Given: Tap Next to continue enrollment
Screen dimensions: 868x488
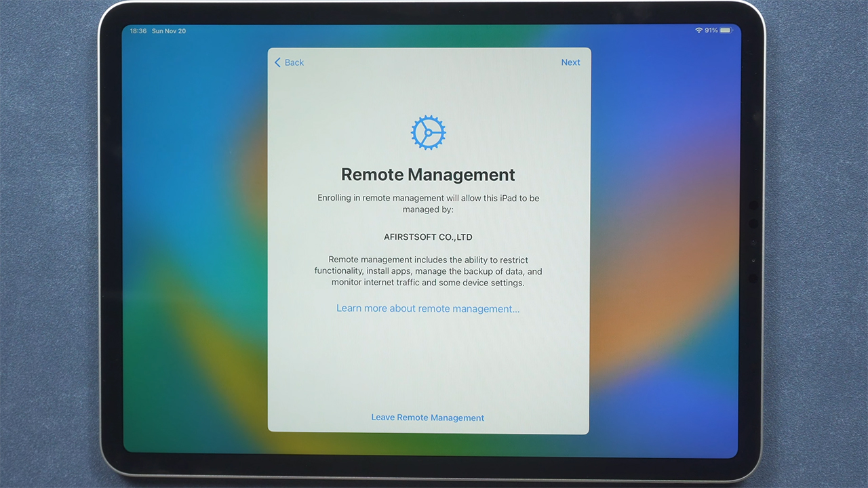Looking at the screenshot, I should [570, 62].
